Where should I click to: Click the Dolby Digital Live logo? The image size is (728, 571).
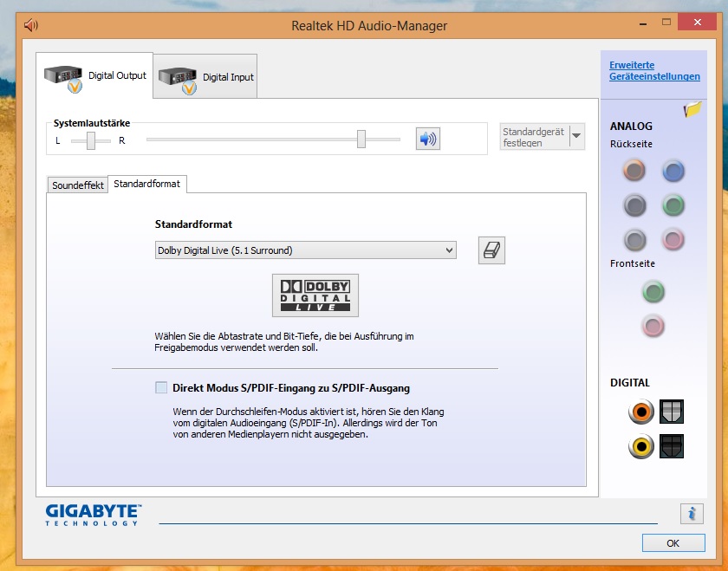[315, 295]
